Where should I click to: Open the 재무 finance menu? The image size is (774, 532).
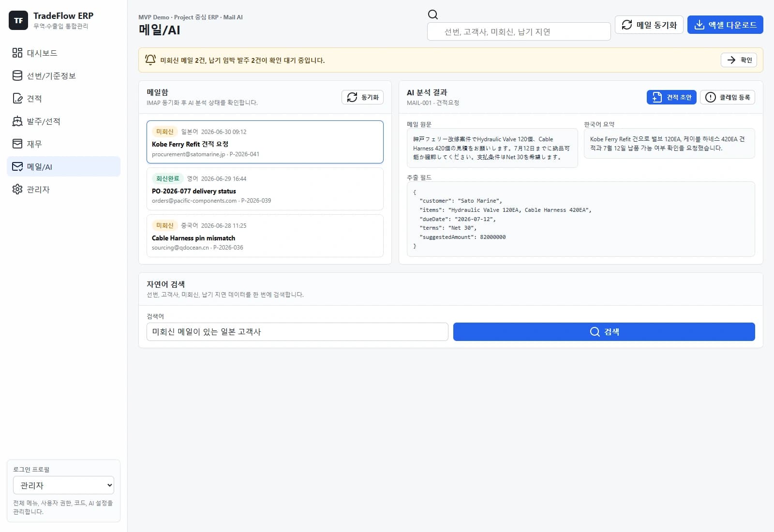click(x=63, y=144)
